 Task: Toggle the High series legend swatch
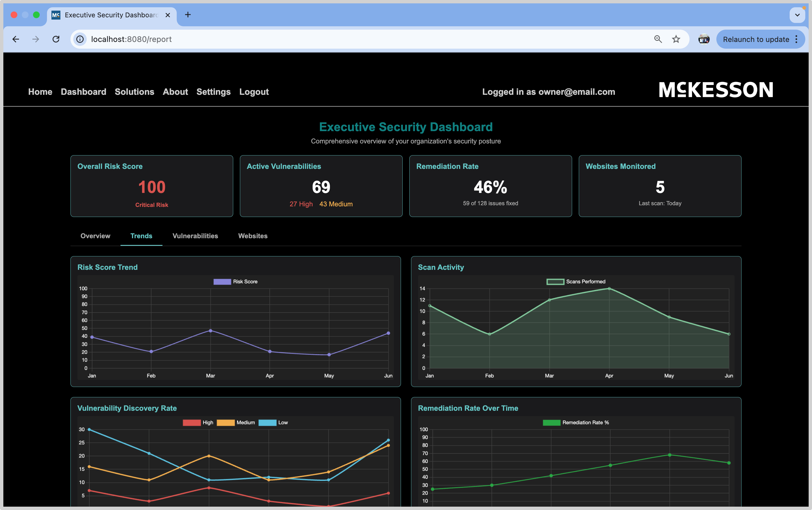(192, 423)
